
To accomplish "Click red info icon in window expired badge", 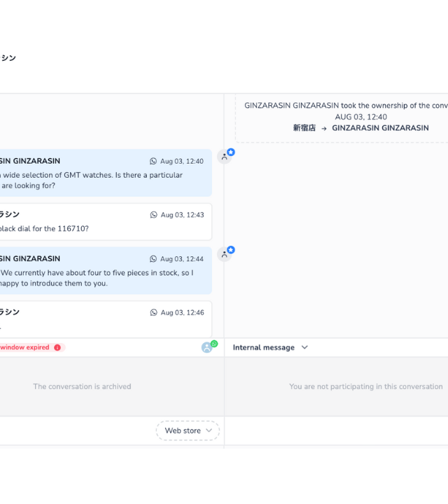I will 57,347.
